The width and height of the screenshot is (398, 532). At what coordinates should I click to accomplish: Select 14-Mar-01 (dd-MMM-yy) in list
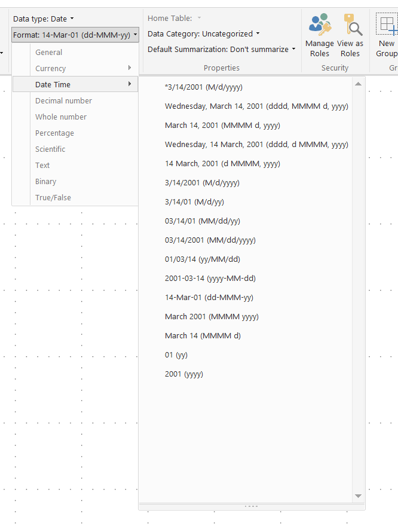246,298
